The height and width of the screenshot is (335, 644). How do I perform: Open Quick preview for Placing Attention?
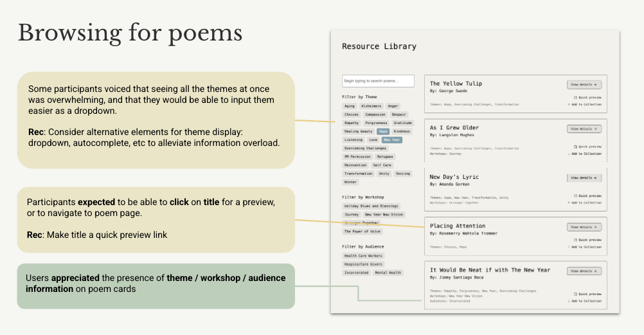pyautogui.click(x=587, y=240)
